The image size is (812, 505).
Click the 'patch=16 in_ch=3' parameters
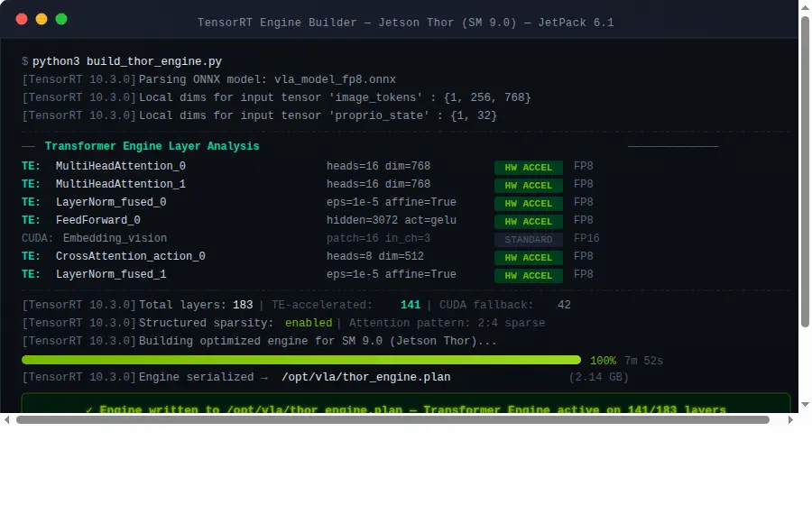[379, 239]
